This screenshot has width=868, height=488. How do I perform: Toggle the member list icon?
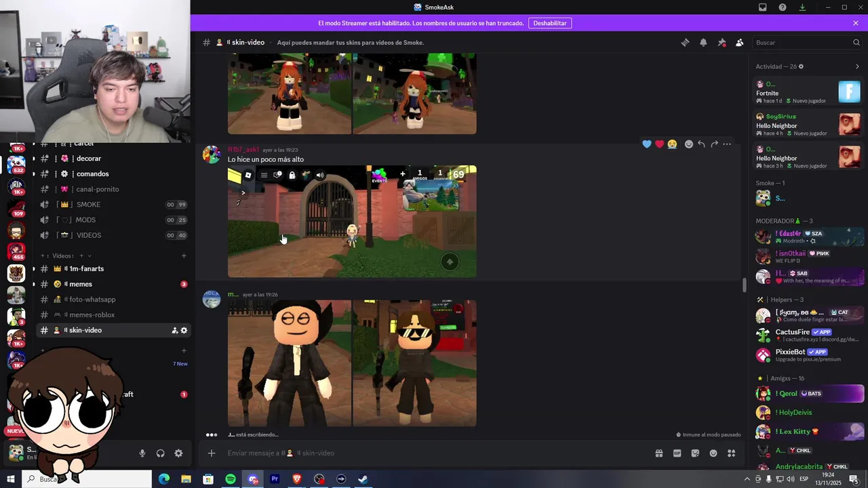[x=739, y=42]
